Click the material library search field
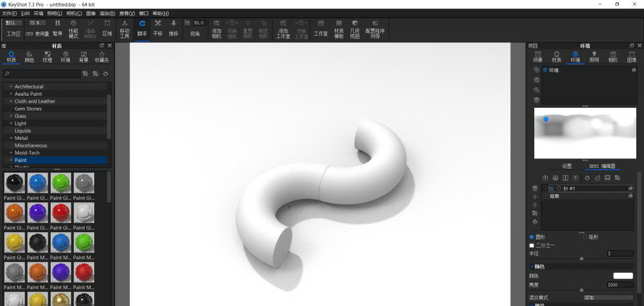The image size is (644, 306). pyautogui.click(x=42, y=74)
